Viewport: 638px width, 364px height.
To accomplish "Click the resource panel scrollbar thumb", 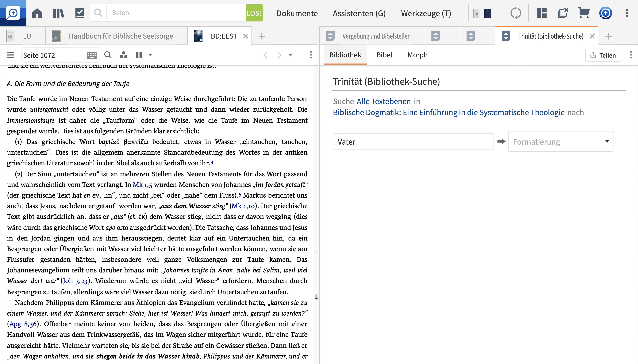I will 316,297.
